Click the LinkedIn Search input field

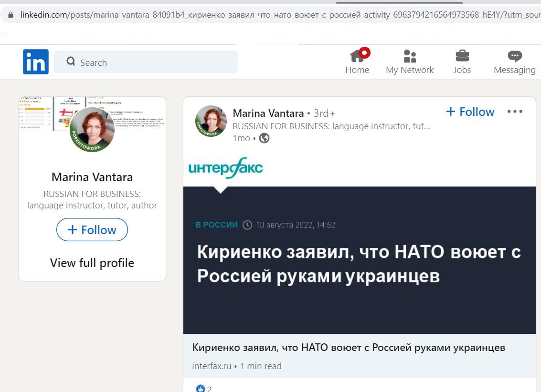click(x=146, y=62)
